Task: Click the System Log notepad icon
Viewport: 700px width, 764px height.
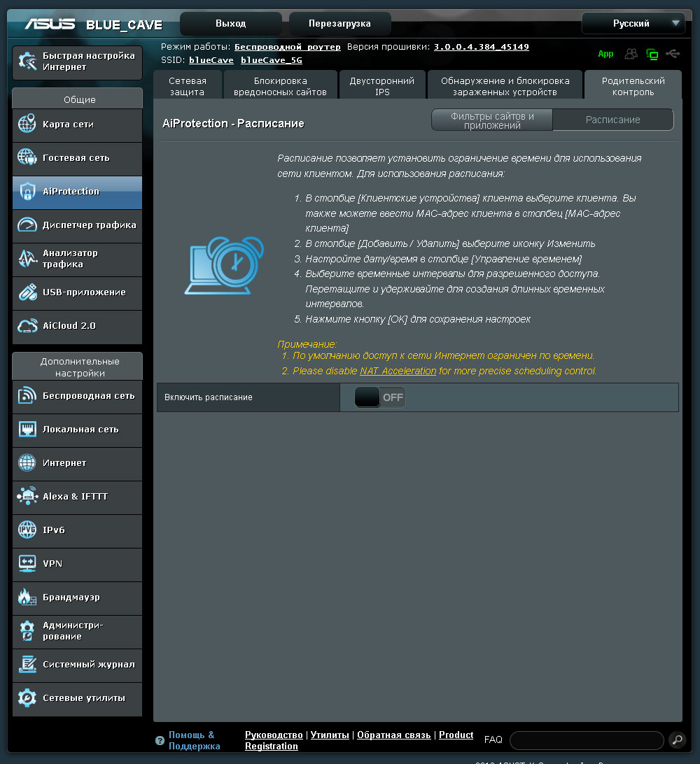Action: click(27, 664)
